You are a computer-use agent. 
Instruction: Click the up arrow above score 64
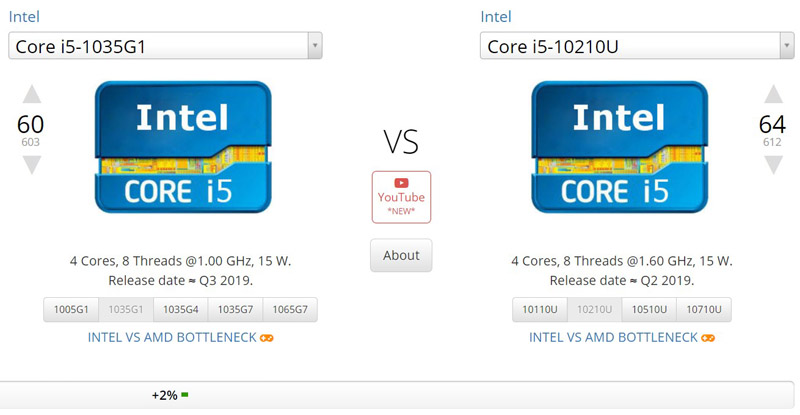(x=773, y=94)
